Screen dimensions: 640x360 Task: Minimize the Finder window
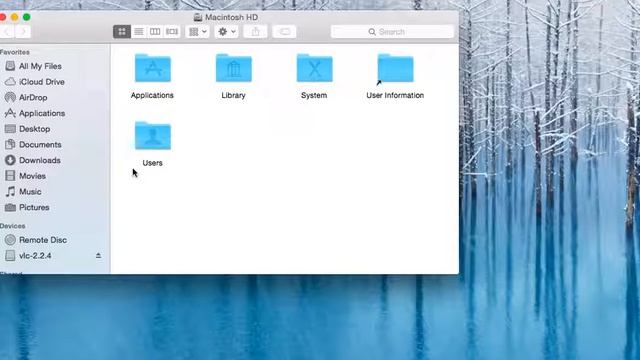(x=15, y=17)
